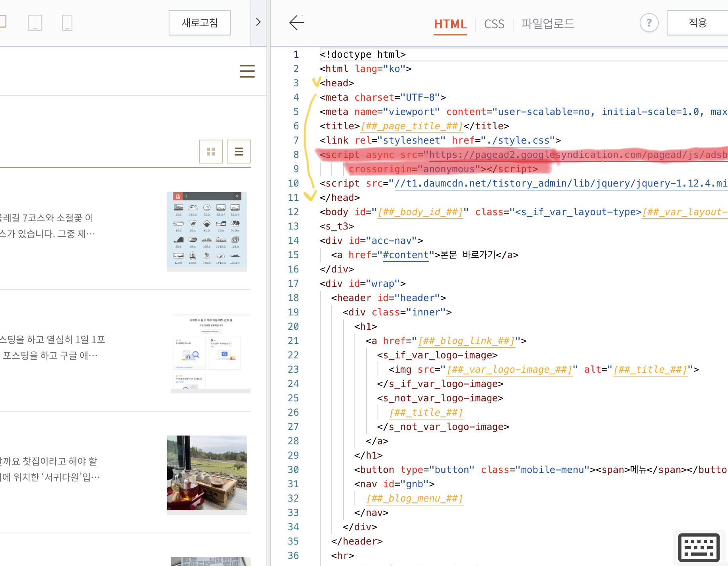Open the post about 찻집 서귀다원
728x566 pixels.
point(50,469)
